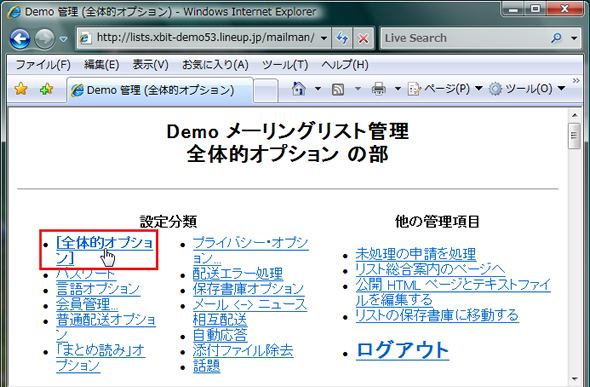Open the search provider dropdown arrow
The height and width of the screenshot is (387, 590).
[x=574, y=38]
